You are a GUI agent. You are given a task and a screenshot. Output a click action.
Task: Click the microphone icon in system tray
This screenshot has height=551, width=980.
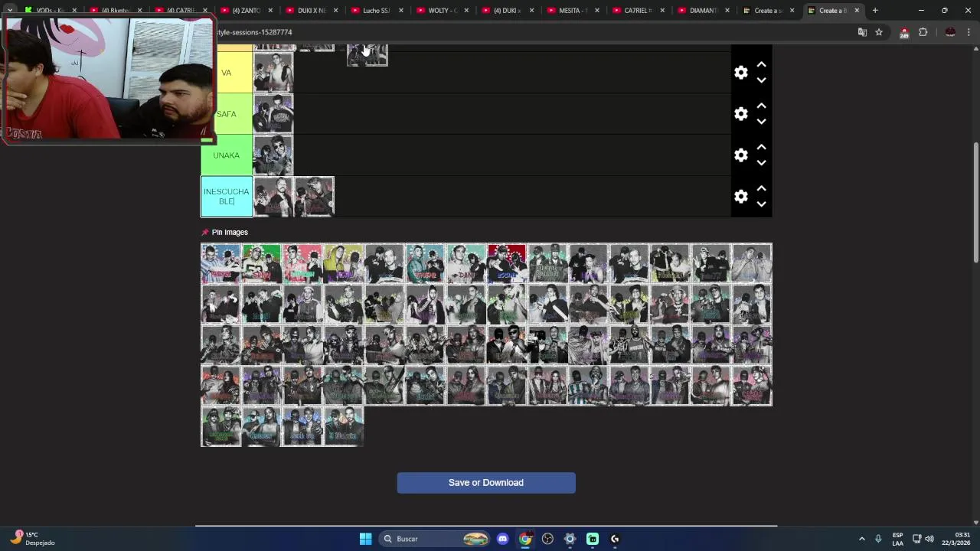878,539
